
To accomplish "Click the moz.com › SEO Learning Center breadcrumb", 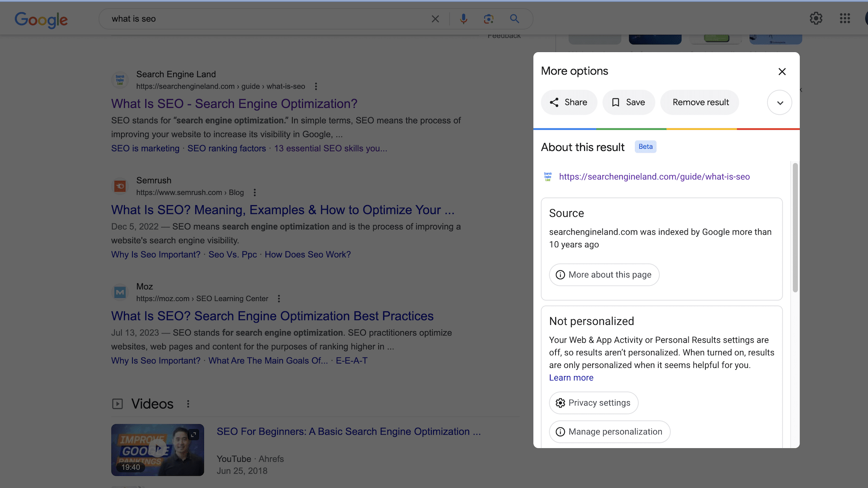I will click(x=202, y=299).
